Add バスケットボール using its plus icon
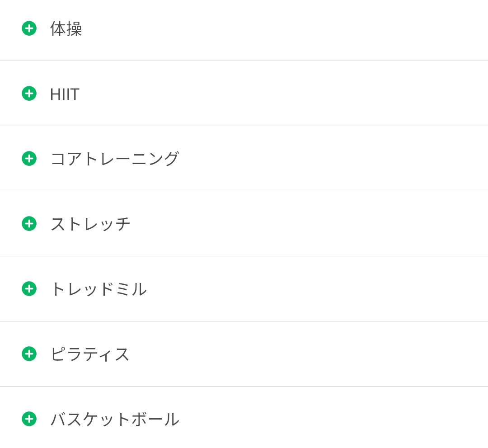The width and height of the screenshot is (488, 448). click(29, 419)
